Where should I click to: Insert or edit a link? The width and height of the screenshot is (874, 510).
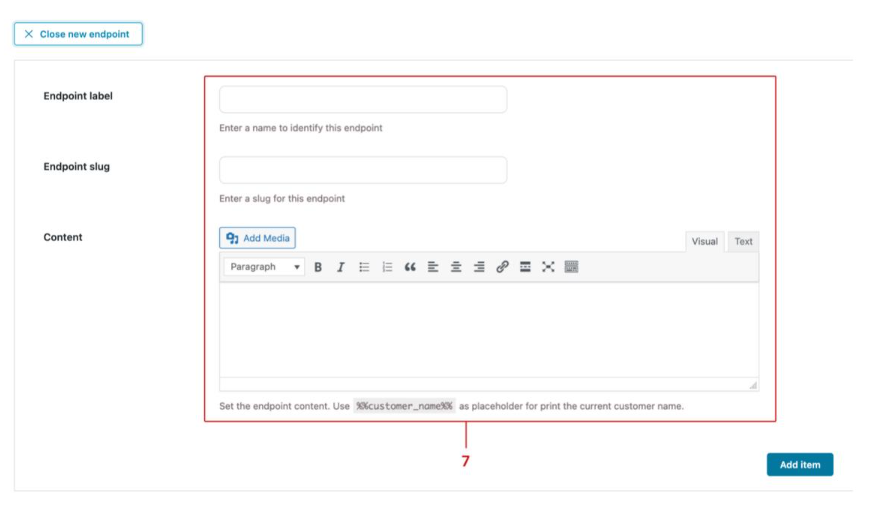click(502, 267)
